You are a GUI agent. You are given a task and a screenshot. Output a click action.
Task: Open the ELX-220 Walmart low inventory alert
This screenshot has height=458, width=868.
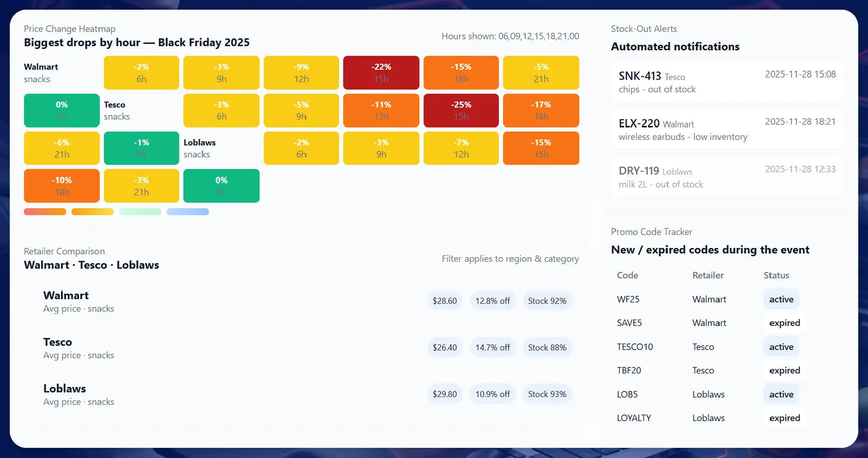tap(725, 129)
